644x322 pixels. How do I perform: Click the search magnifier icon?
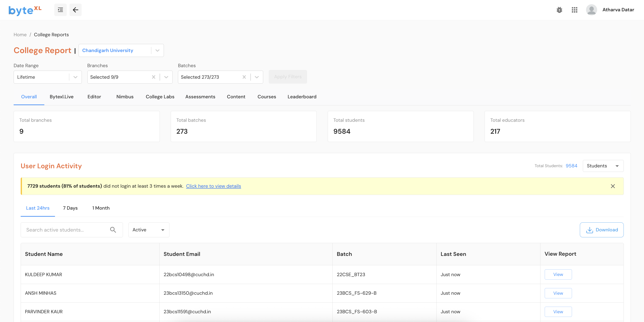113,230
